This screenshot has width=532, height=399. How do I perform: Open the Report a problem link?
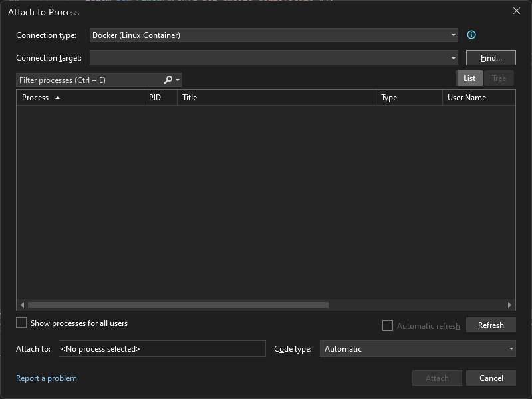coord(47,378)
